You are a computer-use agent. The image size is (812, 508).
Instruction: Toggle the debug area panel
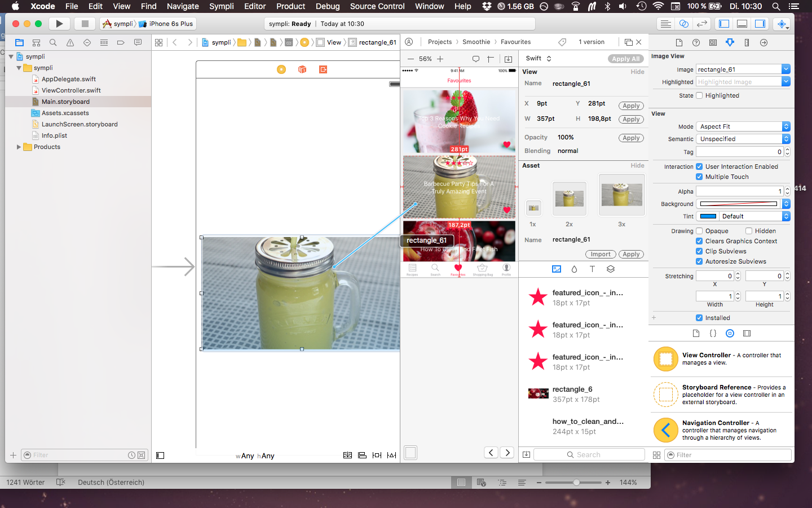743,24
